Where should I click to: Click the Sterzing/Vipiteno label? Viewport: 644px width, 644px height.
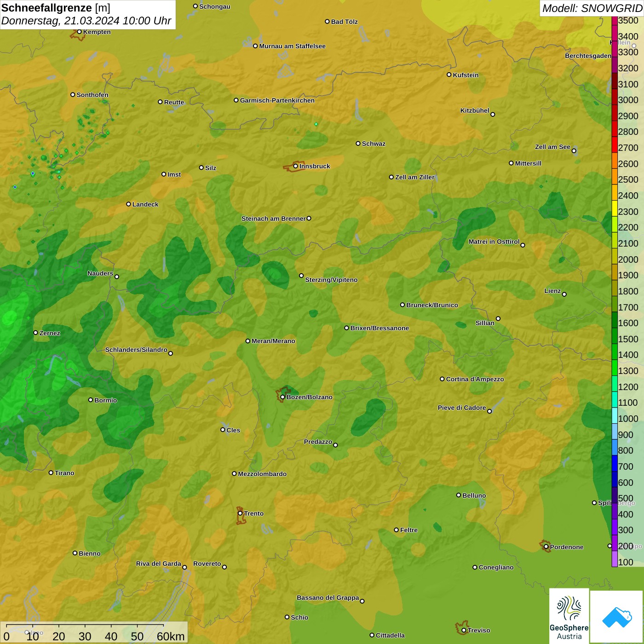coord(331,280)
